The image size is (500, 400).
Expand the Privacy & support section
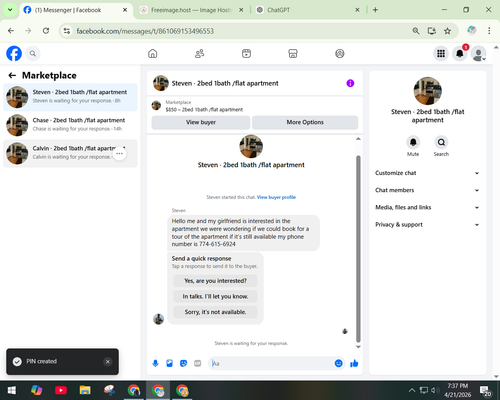point(427,225)
